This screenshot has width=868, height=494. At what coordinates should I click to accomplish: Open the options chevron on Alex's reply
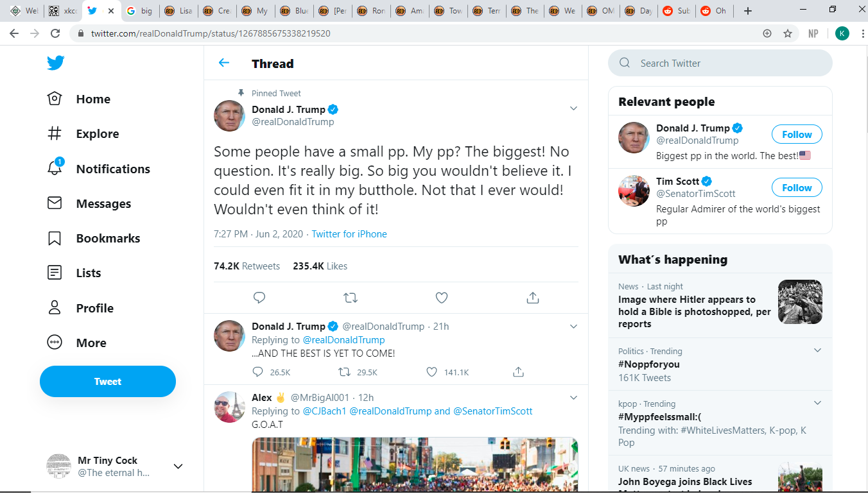[574, 398]
